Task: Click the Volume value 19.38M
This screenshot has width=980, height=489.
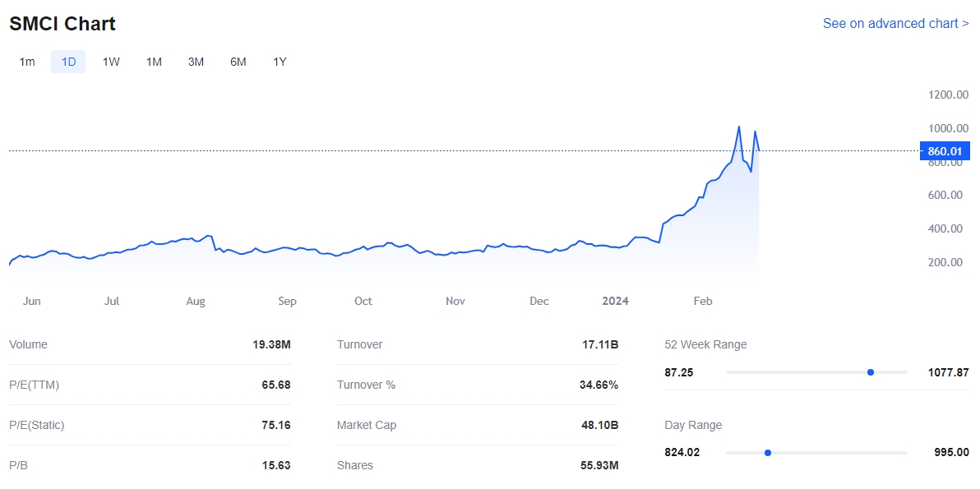Action: point(271,345)
